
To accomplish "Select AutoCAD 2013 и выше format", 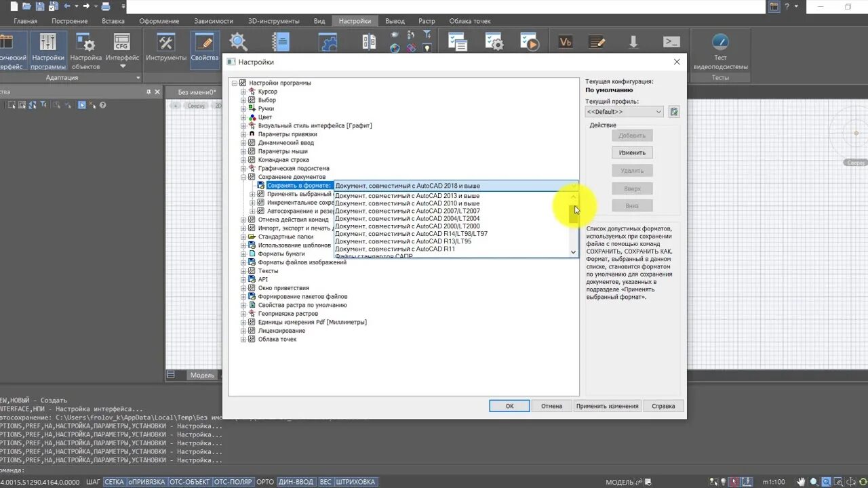I will pos(408,196).
